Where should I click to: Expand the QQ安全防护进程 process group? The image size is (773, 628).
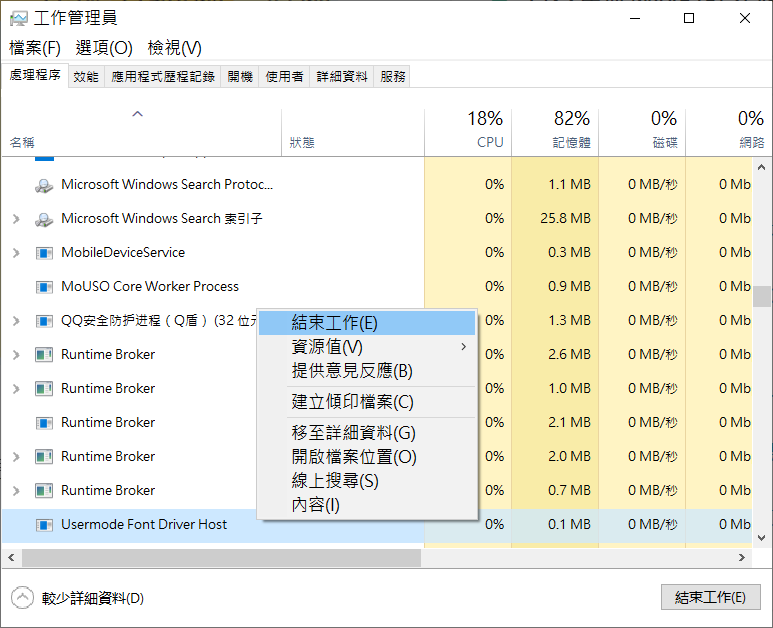pos(16,321)
